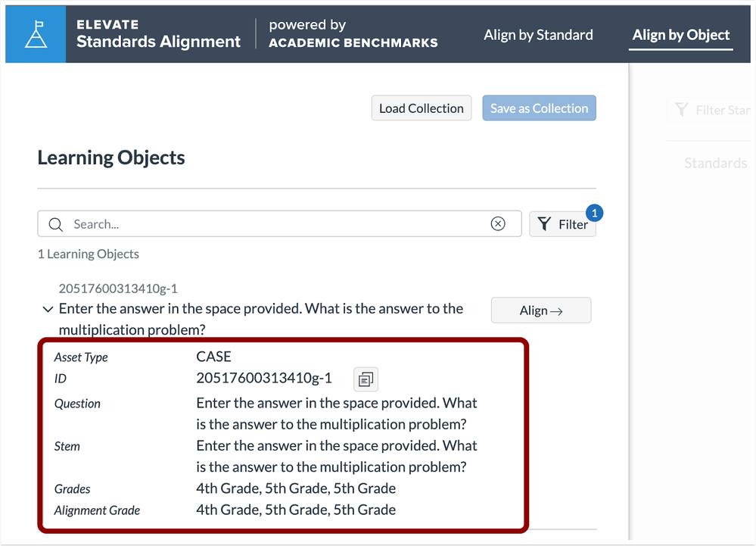756x546 pixels.
Task: Switch to Align by Standard tab
Action: pyautogui.click(x=538, y=35)
